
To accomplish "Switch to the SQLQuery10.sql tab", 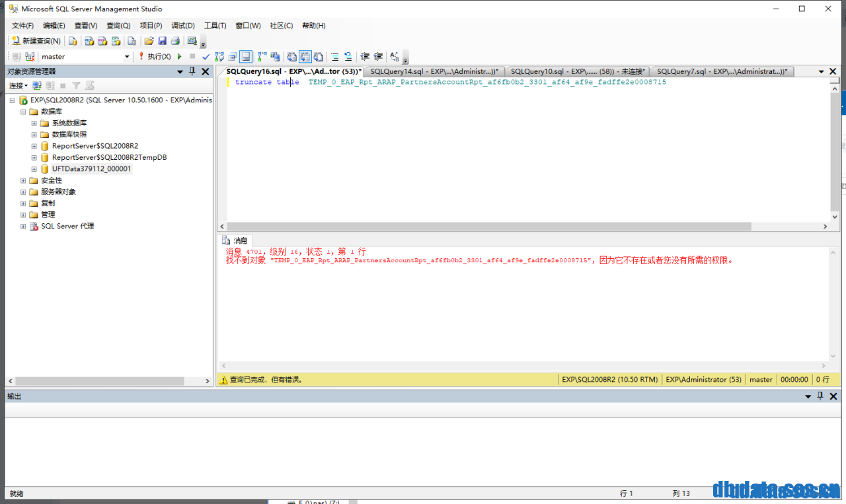I will pyautogui.click(x=578, y=71).
